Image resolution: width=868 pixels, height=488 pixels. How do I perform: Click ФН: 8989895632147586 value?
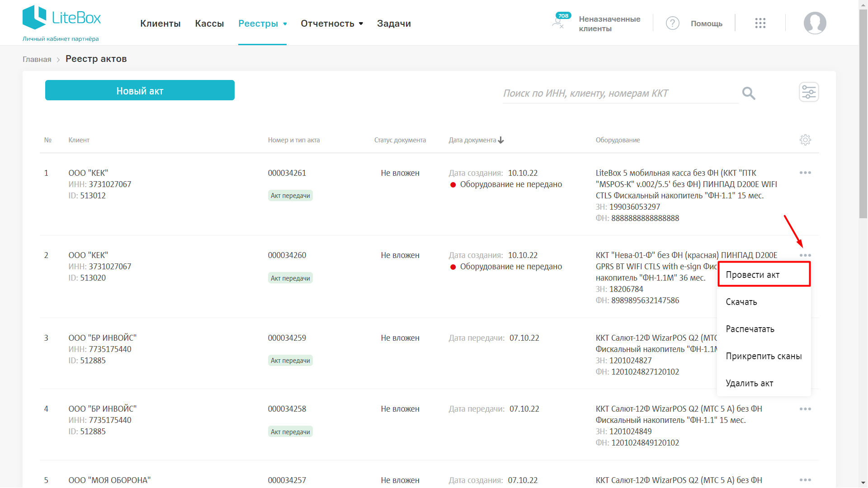(637, 300)
